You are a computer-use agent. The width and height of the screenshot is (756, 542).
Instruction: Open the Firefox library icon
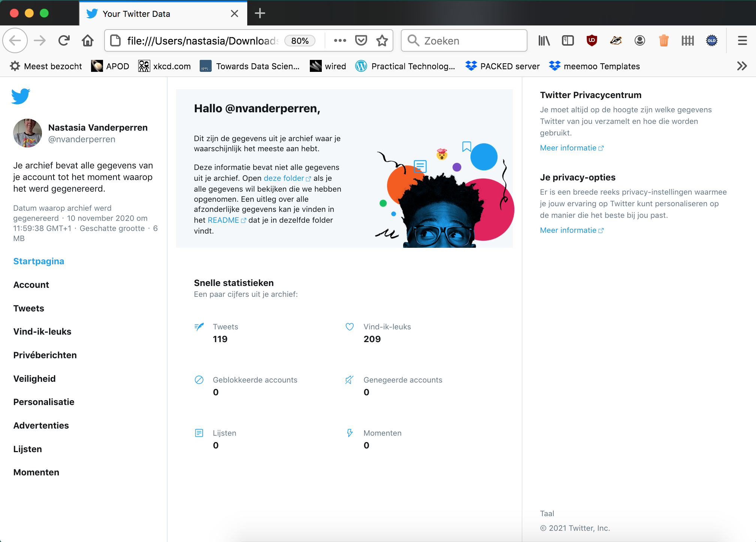click(544, 40)
